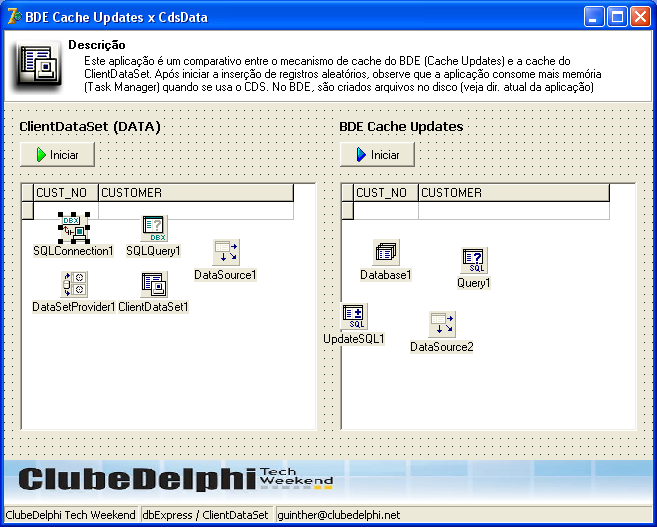Maximize the BDE Cache Updates window

pyautogui.click(x=617, y=17)
